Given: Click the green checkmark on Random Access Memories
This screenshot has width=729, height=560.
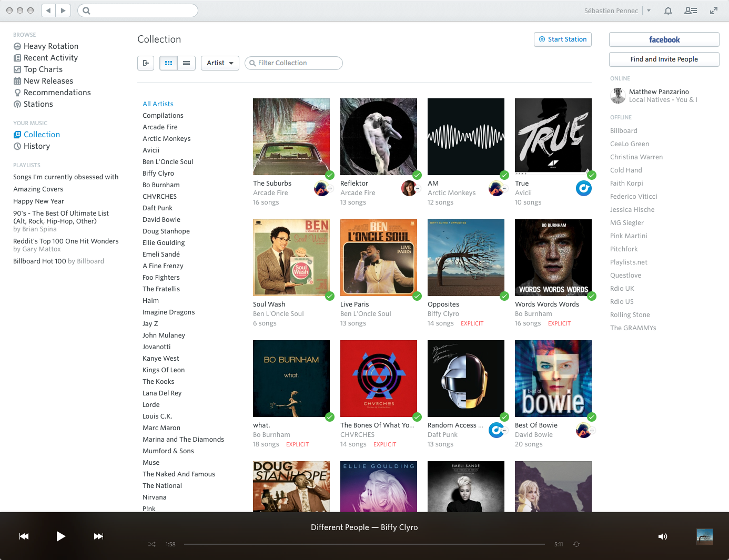Looking at the screenshot, I should (504, 417).
